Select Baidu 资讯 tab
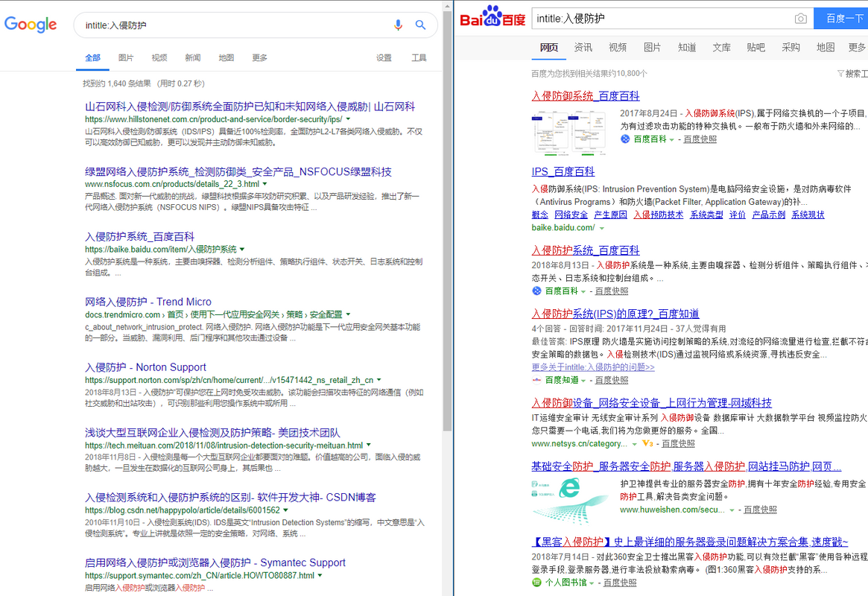The image size is (868, 596). point(583,48)
